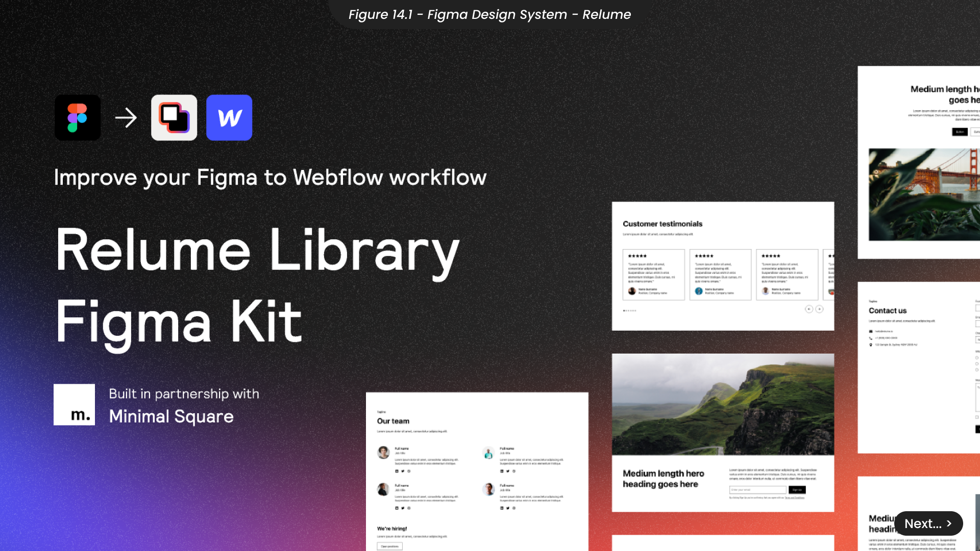The image size is (980, 551).
Task: Click the 'Minimal Square' text
Action: pyautogui.click(x=171, y=416)
